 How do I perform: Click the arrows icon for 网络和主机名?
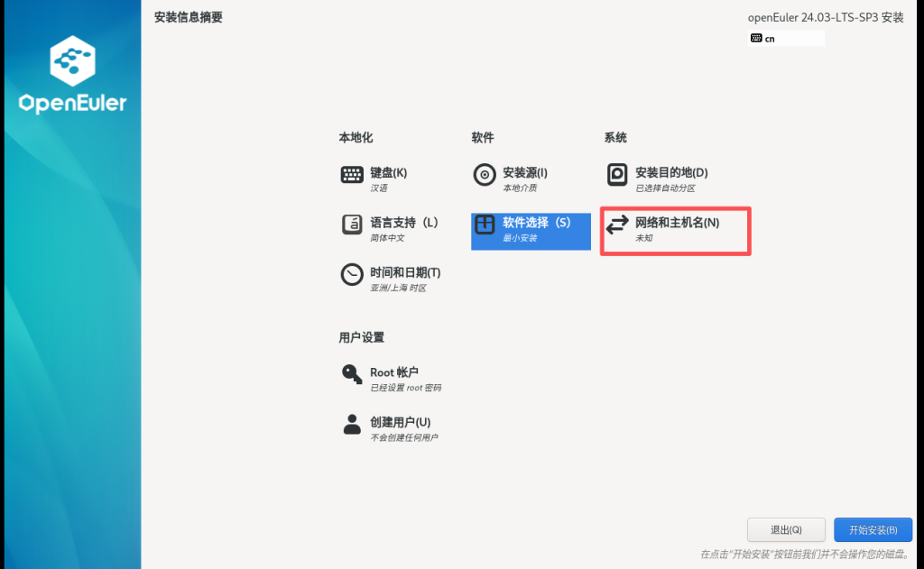pyautogui.click(x=617, y=225)
